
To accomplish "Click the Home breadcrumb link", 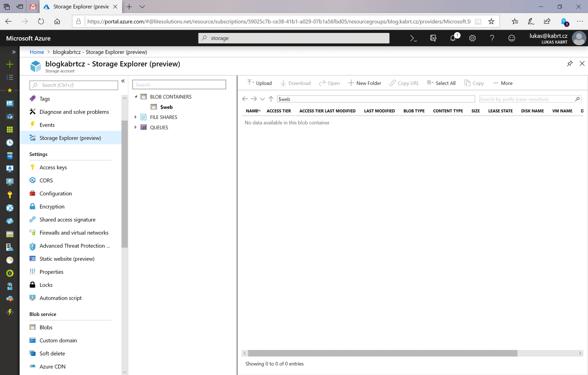I will pos(37,52).
